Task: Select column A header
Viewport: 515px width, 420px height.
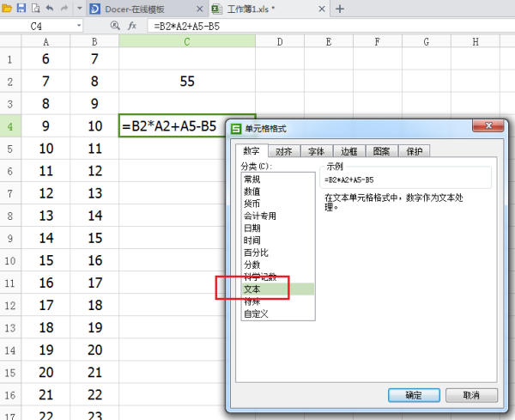Action: click(x=45, y=41)
